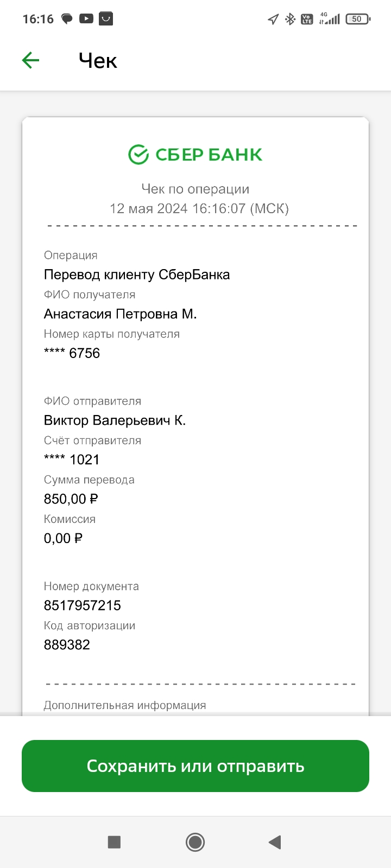
Task: Tap the chat bubble notification icon
Action: coord(67,19)
